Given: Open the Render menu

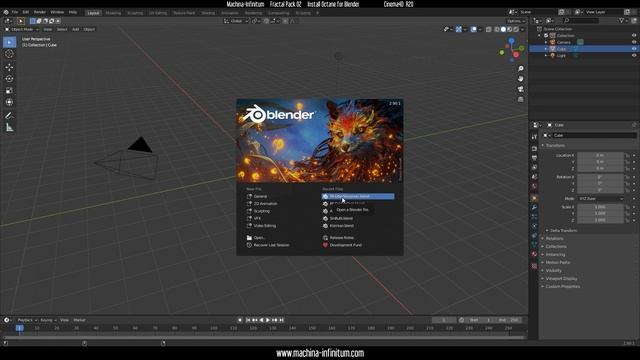Looking at the screenshot, I should pos(40,12).
